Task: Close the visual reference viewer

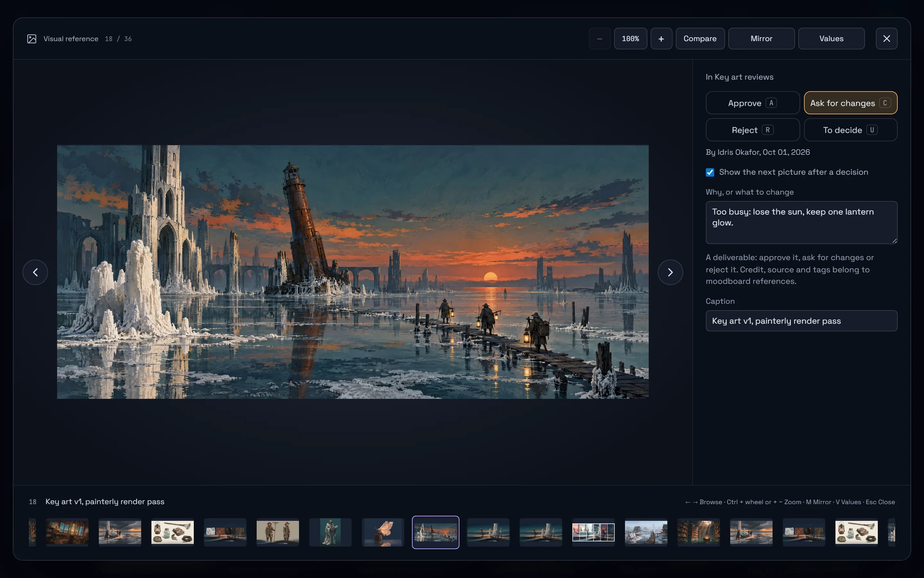Action: [x=886, y=39]
